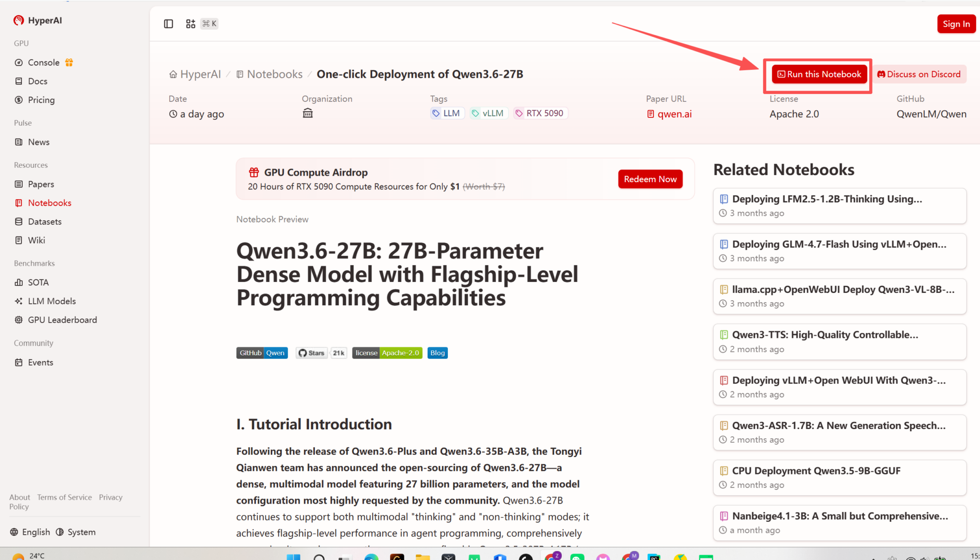This screenshot has width=980, height=560.
Task: Open the HyperAI home breadcrumb
Action: coord(195,74)
